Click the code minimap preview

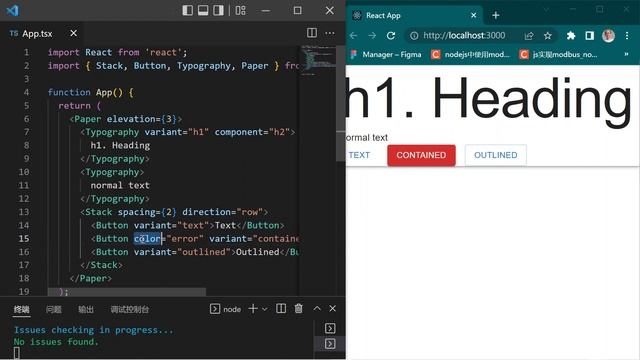tap(317, 60)
